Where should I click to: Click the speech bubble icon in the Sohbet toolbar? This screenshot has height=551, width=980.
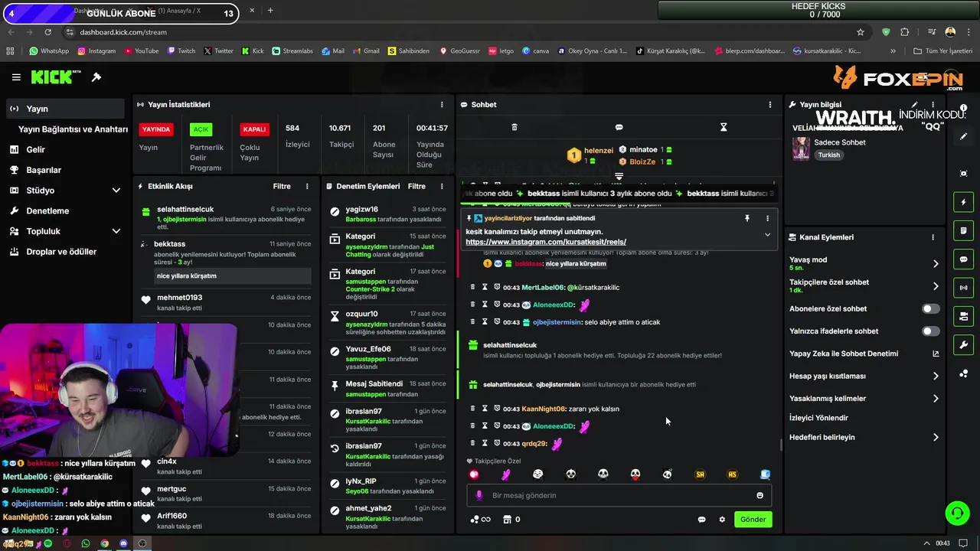tap(619, 127)
